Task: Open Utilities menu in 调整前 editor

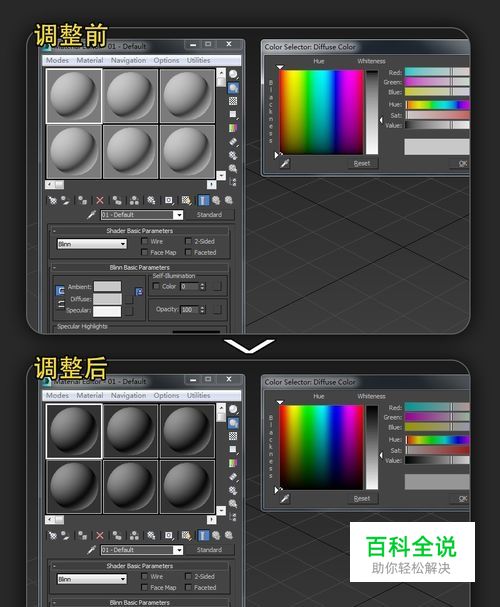Action: pos(199,60)
